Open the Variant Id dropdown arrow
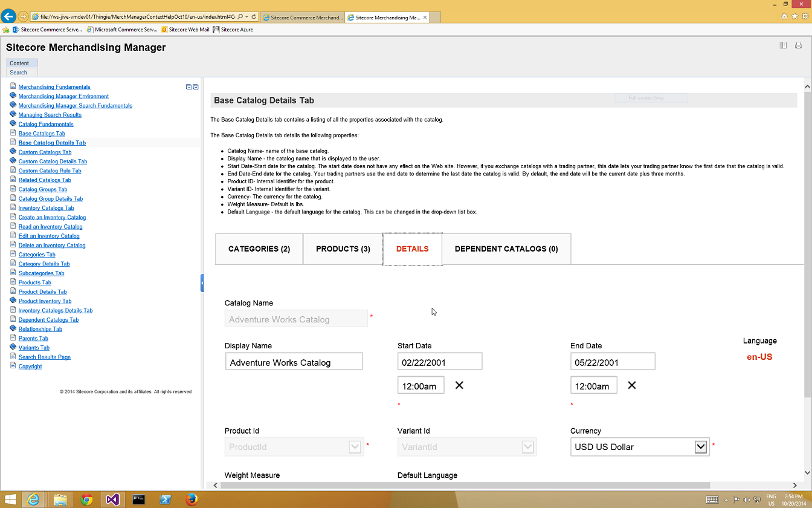The image size is (812, 508). [x=527, y=447]
